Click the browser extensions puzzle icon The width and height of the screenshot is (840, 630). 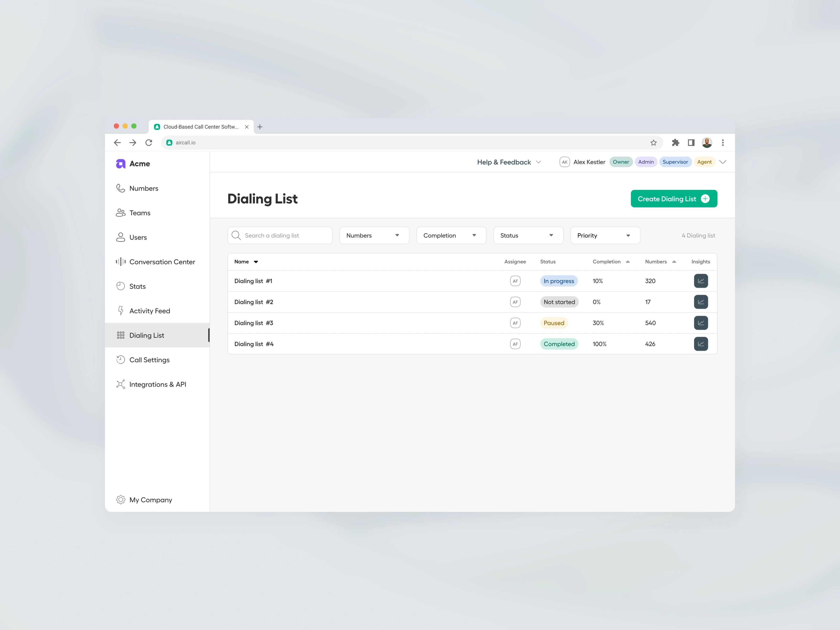click(675, 143)
